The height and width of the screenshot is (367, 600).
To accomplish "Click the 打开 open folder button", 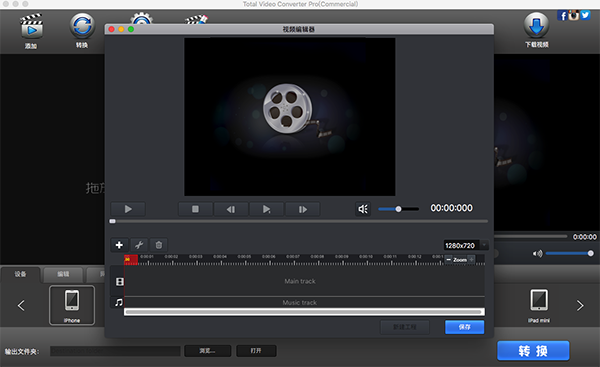I will [x=256, y=351].
